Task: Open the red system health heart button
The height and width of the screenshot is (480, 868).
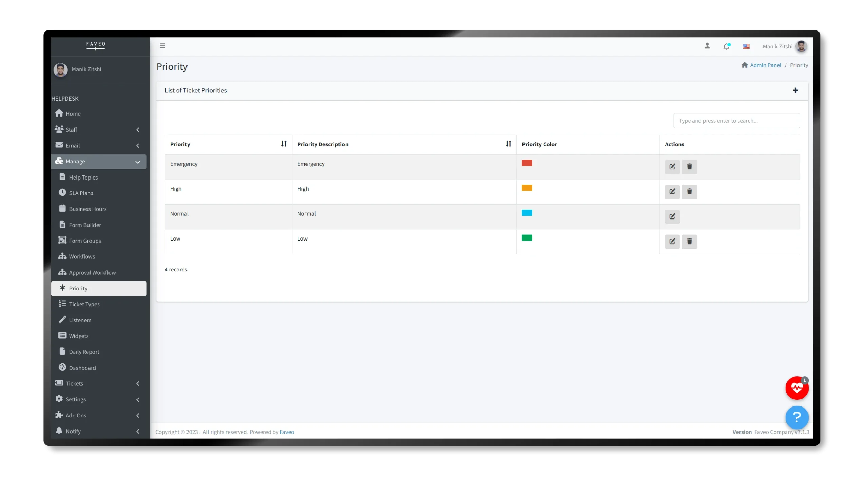Action: click(x=797, y=388)
